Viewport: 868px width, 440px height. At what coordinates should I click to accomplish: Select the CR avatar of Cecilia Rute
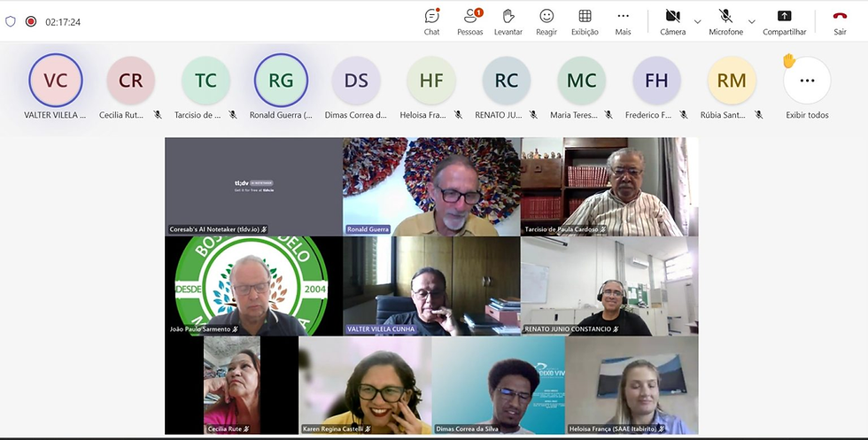pyautogui.click(x=131, y=81)
